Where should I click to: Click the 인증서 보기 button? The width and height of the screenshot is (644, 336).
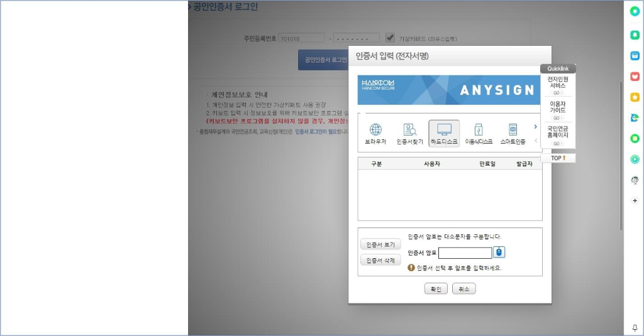(x=380, y=244)
